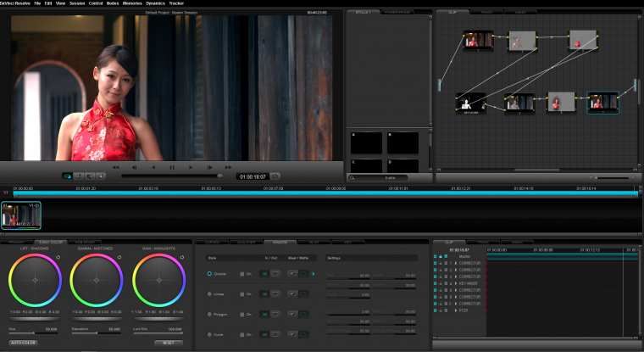
Task: Expand the FTZR track disclosure triangle
Action: point(456,310)
